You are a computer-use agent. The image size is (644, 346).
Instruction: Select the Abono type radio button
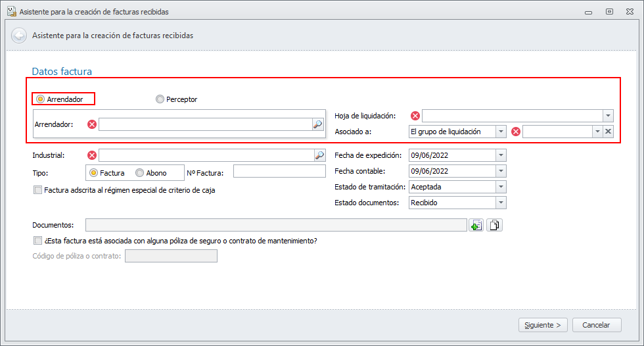(x=139, y=173)
